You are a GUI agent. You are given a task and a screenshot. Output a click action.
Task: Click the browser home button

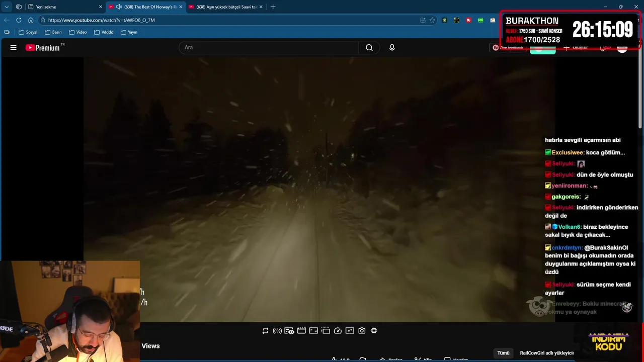pos(31,20)
